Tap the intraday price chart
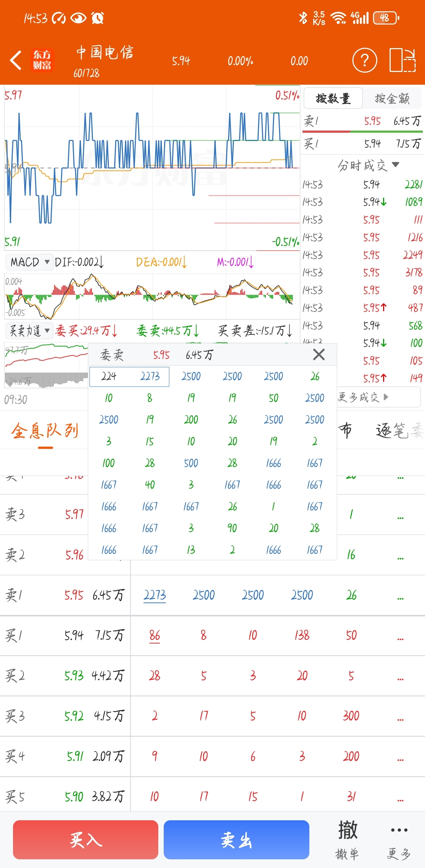This screenshot has width=425, height=868. 152,167
